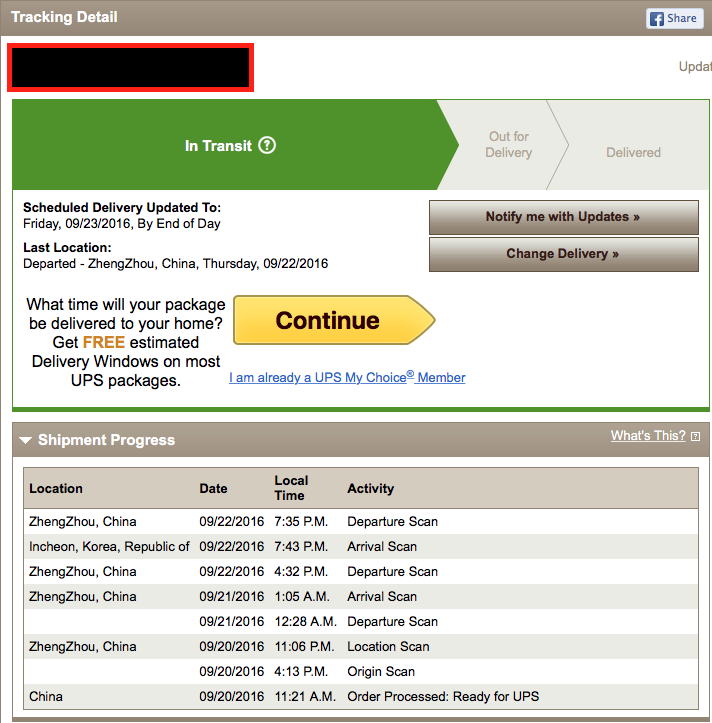
Task: Click Order Processed: Ready for UPS cell
Action: coord(443,696)
